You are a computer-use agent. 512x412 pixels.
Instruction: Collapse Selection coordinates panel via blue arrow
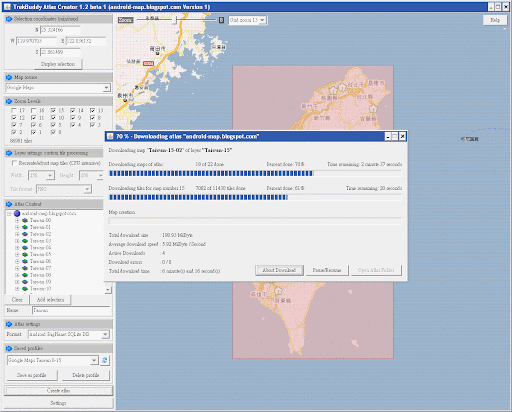(9, 19)
